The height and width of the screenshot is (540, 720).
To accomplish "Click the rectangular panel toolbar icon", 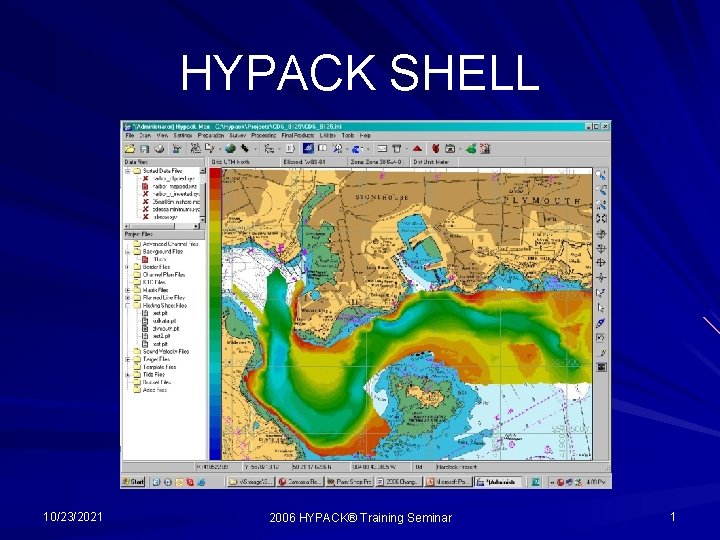I will pos(382,148).
